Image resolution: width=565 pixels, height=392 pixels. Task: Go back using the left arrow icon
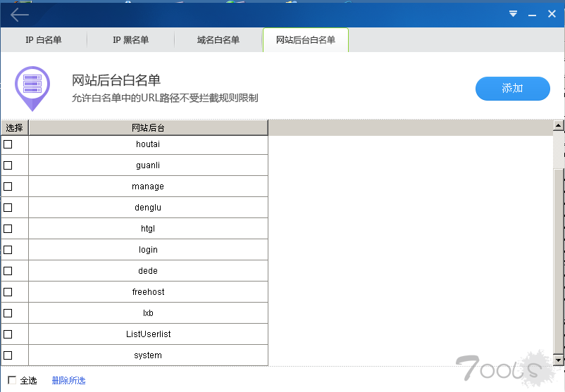20,15
